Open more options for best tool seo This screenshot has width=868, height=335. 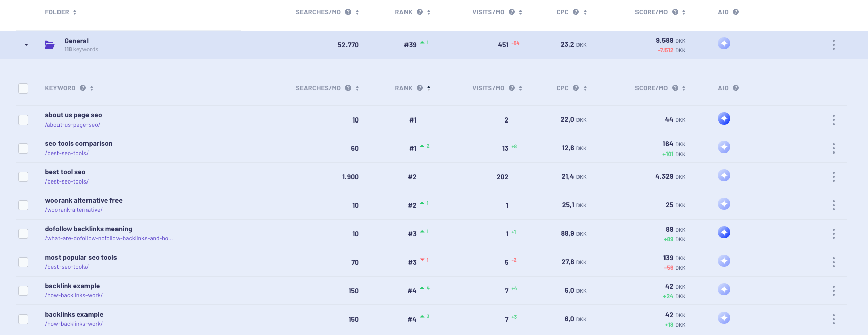pos(833,177)
